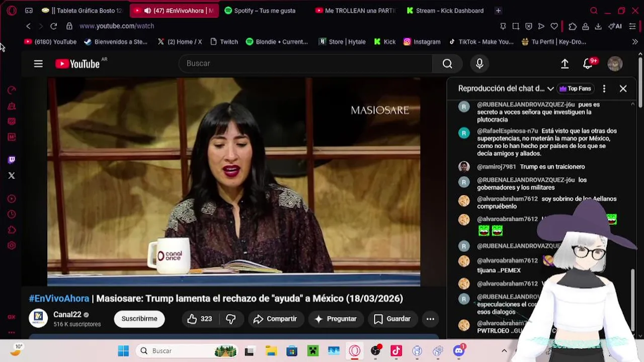The image size is (644, 362).
Task: Reload the page
Action: [53, 26]
